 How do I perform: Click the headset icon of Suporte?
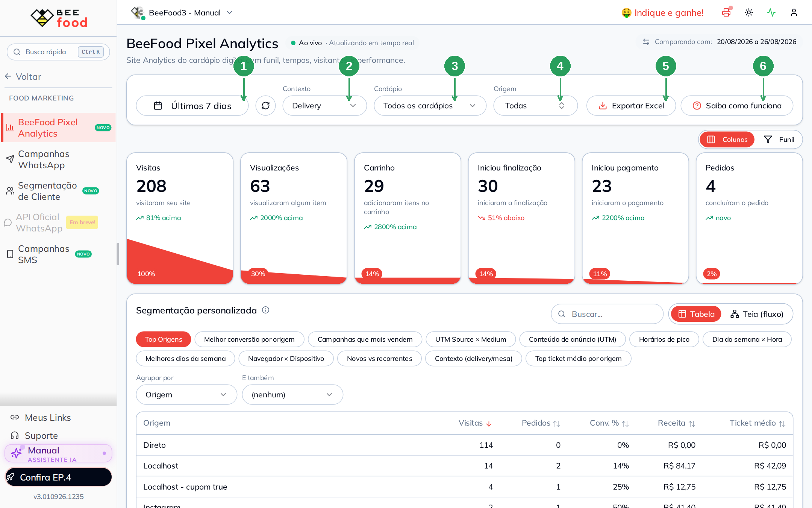(x=15, y=435)
